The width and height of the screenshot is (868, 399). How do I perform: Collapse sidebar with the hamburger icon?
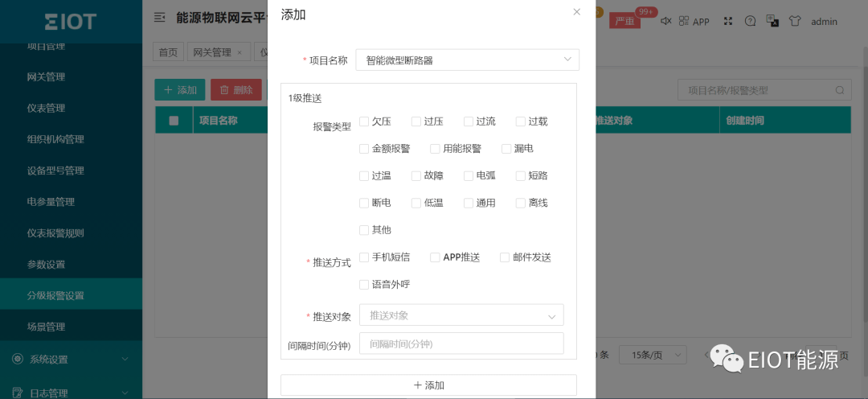coord(160,18)
